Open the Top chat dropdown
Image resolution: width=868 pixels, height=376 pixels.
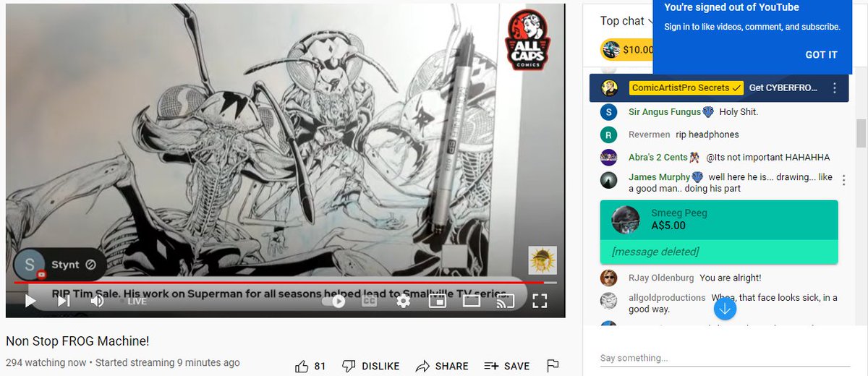tap(626, 21)
